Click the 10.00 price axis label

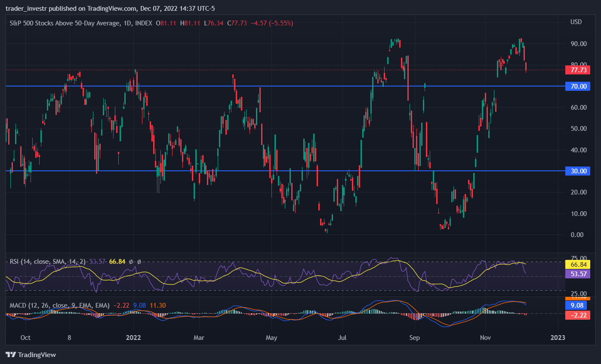(x=579, y=214)
